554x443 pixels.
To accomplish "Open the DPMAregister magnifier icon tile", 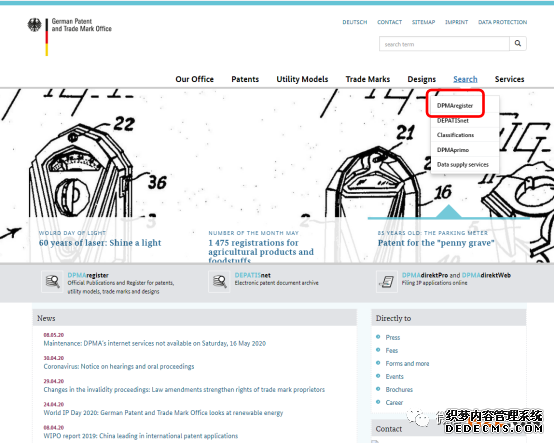I will [52, 282].
